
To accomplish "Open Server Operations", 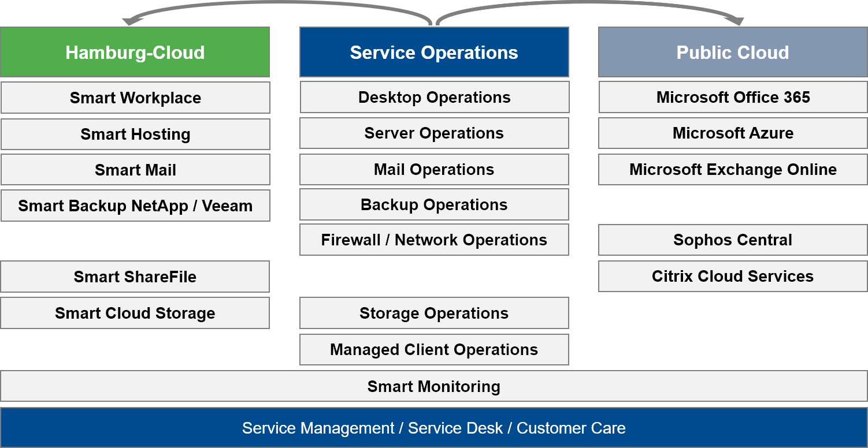I will 434,133.
